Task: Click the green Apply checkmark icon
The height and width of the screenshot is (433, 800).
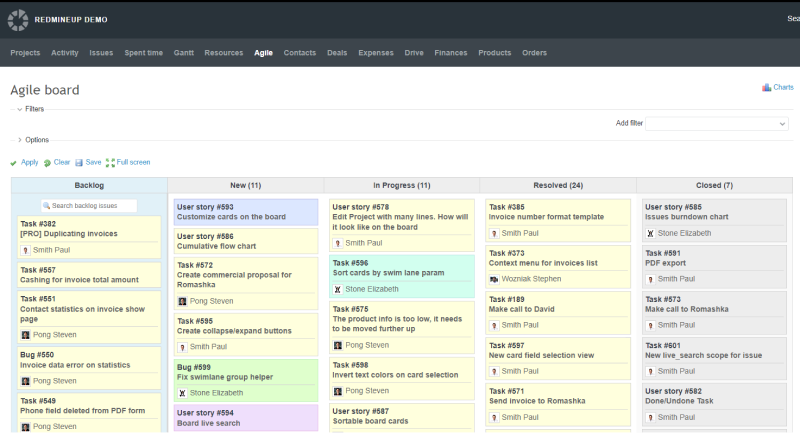Action: pyautogui.click(x=14, y=162)
